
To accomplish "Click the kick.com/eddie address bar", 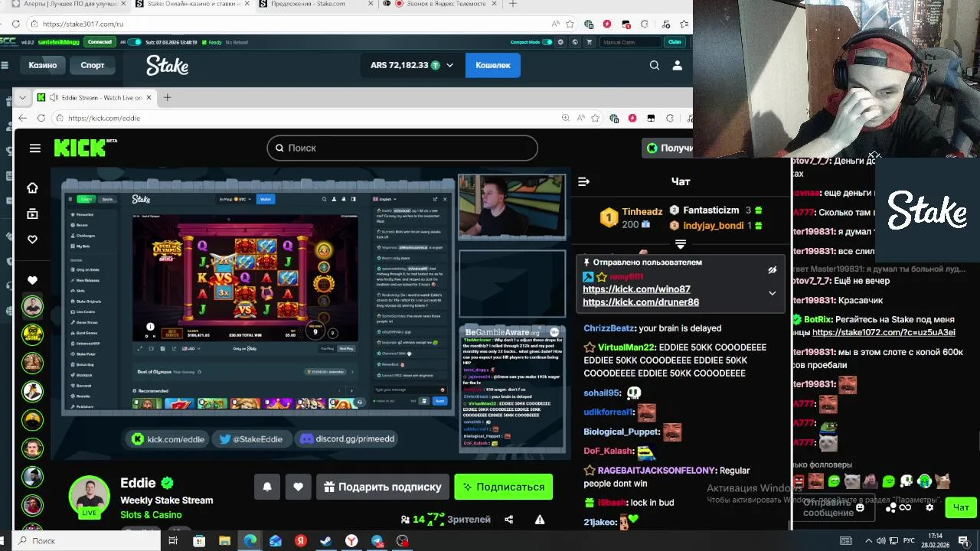I will 306,118.
